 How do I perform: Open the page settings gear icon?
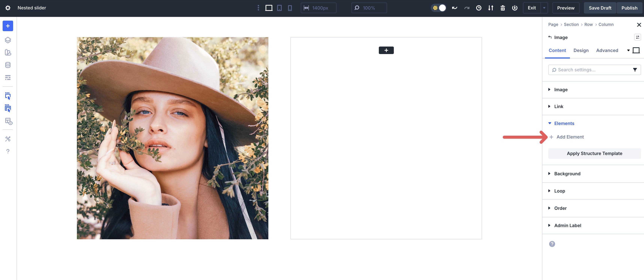[x=8, y=8]
